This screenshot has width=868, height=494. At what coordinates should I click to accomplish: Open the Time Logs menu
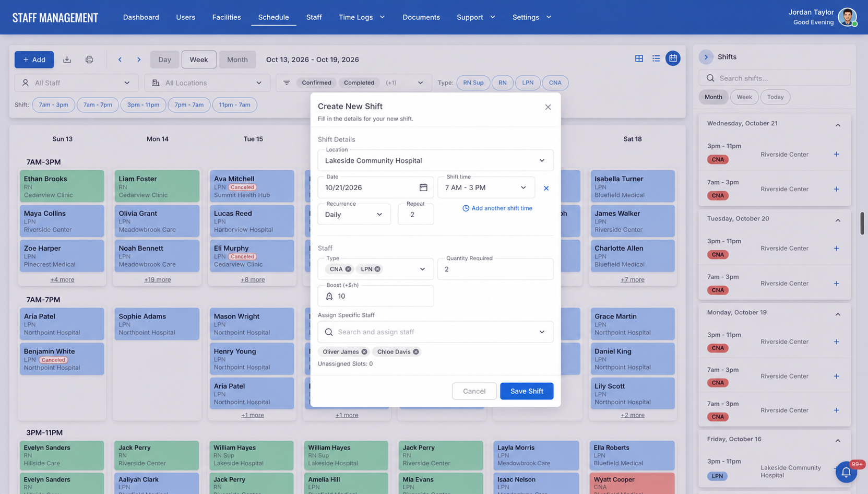click(x=362, y=17)
